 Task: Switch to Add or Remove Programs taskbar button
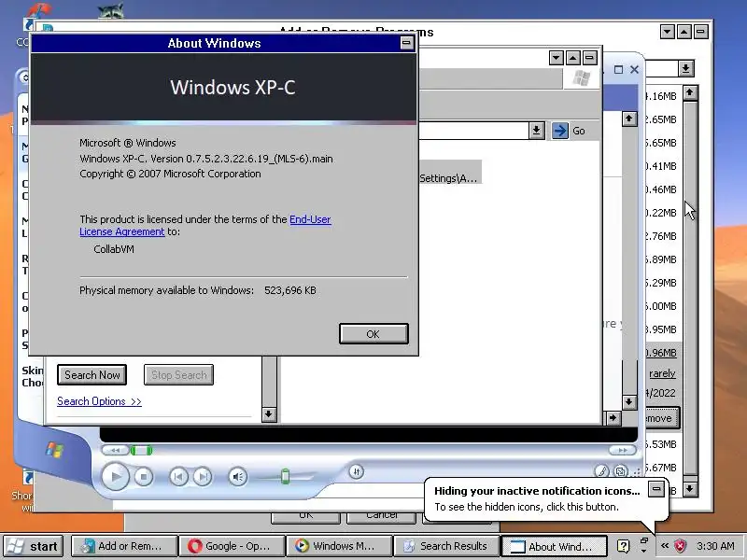(124, 546)
